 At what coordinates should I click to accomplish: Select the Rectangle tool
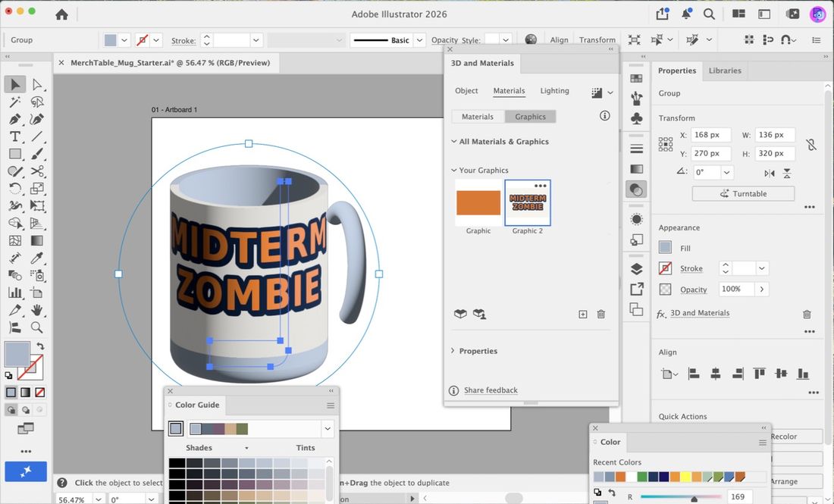[15, 154]
